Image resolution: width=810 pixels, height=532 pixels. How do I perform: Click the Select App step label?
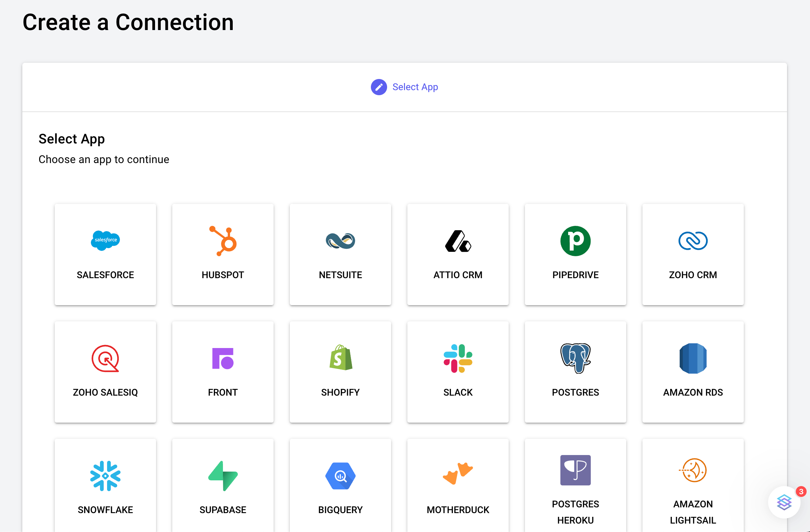[x=415, y=87]
